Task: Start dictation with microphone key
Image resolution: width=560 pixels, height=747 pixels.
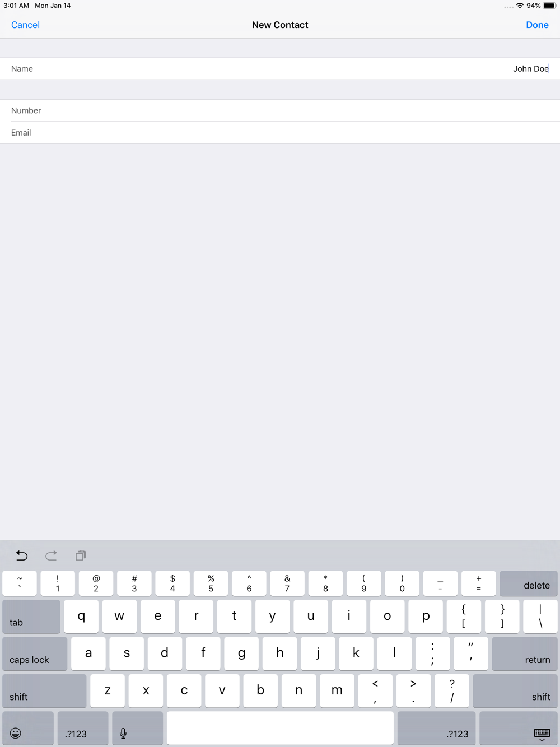Action: tap(138, 729)
